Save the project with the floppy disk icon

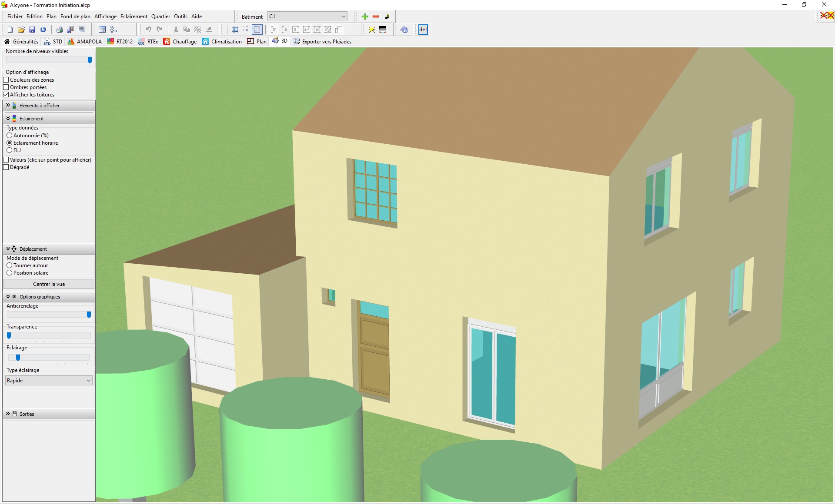pos(32,30)
